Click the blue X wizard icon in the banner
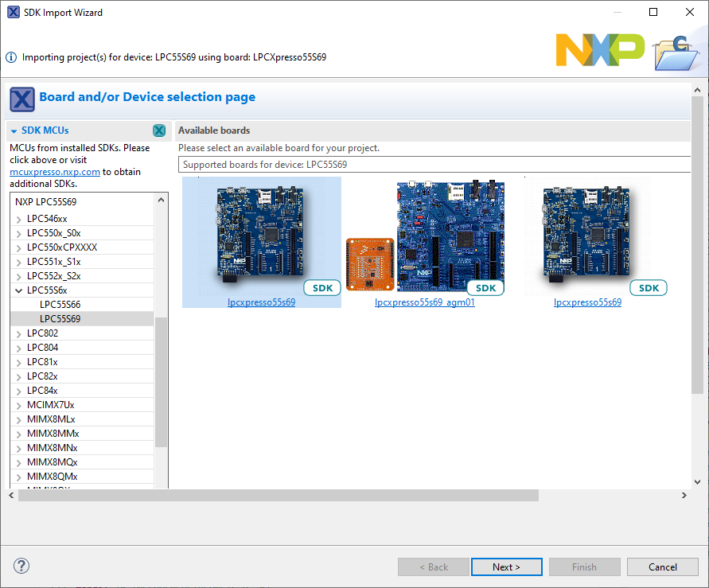The width and height of the screenshot is (709, 588). click(21, 99)
